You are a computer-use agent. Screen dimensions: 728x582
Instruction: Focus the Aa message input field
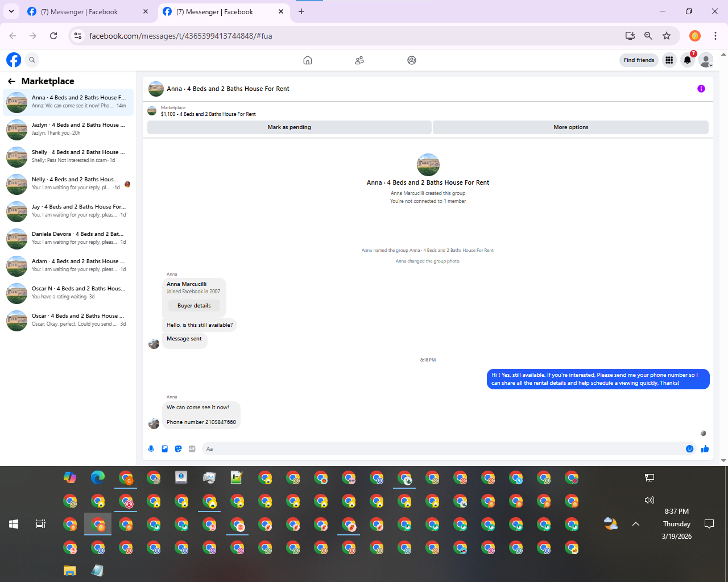coord(444,449)
